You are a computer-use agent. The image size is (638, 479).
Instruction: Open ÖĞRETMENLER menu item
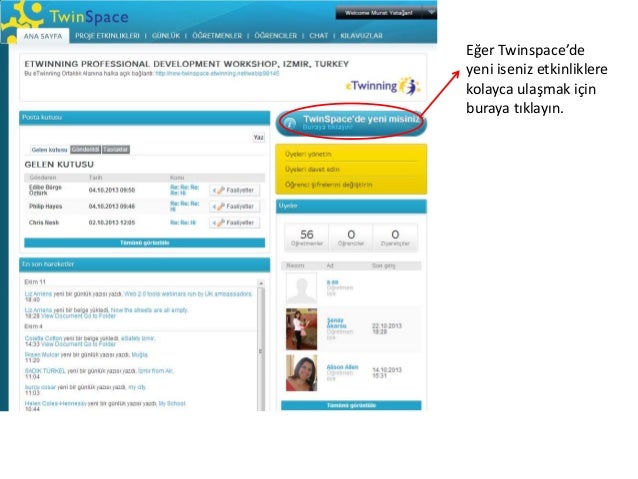[x=217, y=36]
